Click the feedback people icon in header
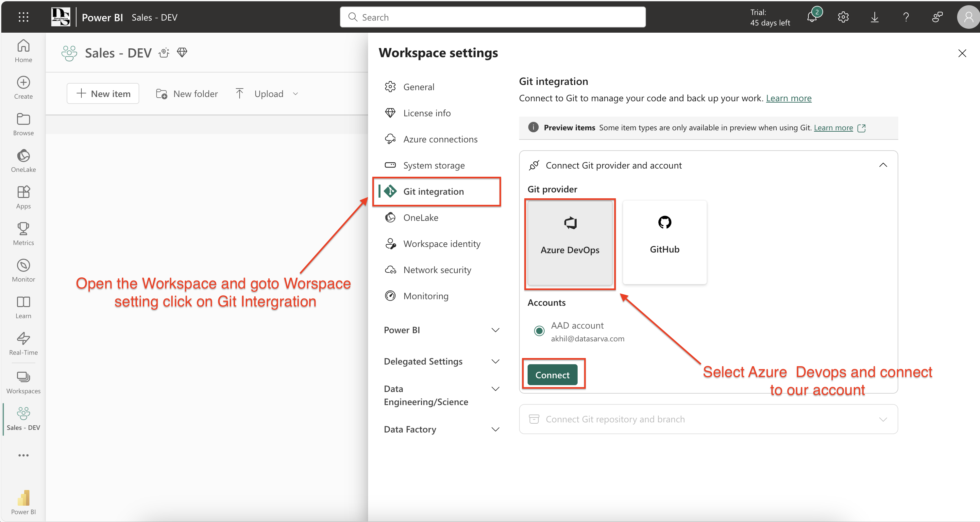The width and height of the screenshot is (980, 522). 937,17
